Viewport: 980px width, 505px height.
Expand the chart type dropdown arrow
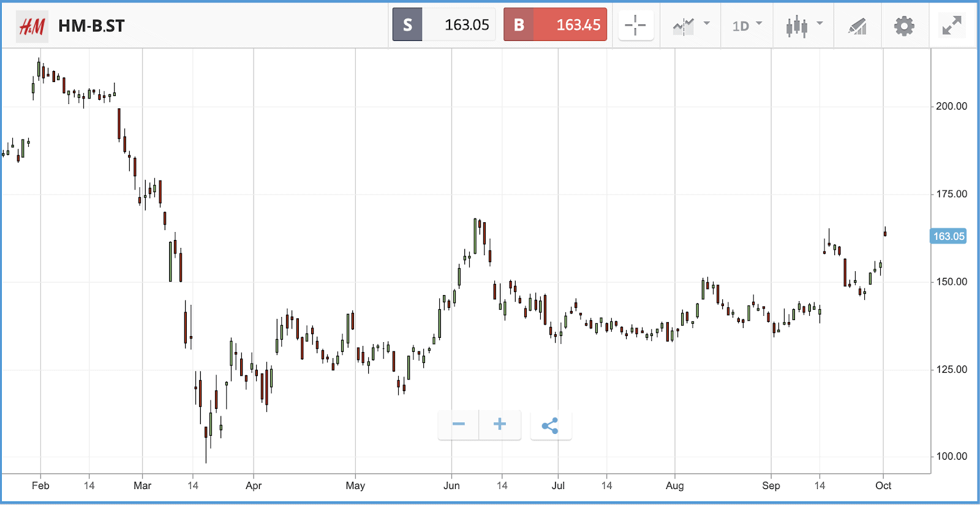click(820, 23)
